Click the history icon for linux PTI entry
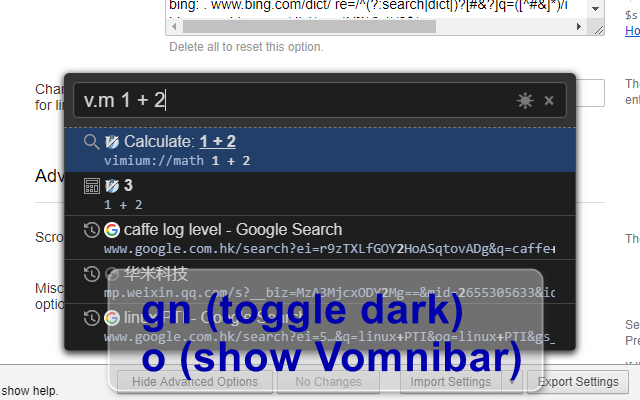 point(91,318)
